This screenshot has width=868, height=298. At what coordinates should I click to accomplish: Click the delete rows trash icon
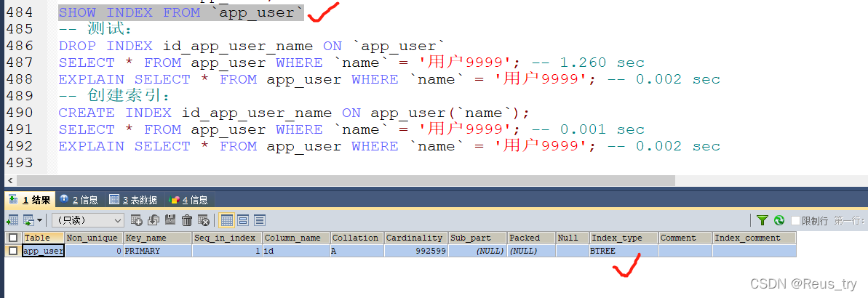click(187, 220)
